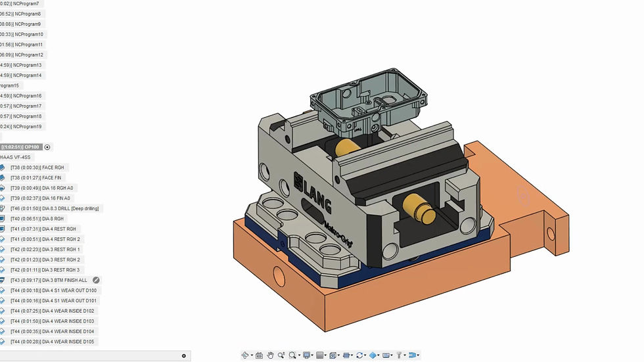The image size is (644, 362).
Task: Select DIA 4 WEAR INSIDE D103 operation
Action: tap(52, 321)
